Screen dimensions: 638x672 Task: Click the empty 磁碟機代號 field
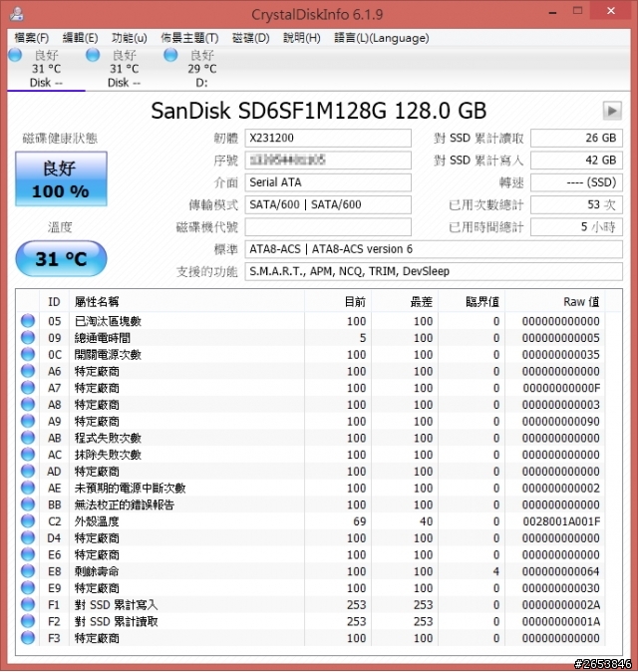(x=328, y=227)
